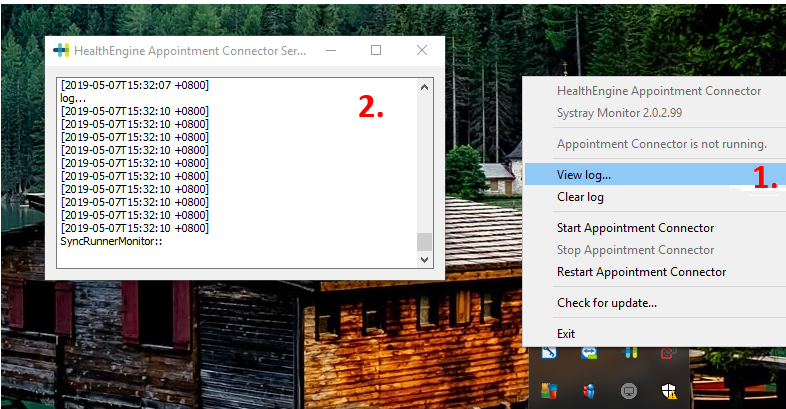This screenshot has width=786, height=409.
Task: Click Check for update... in the menu
Action: pyautogui.click(x=606, y=303)
